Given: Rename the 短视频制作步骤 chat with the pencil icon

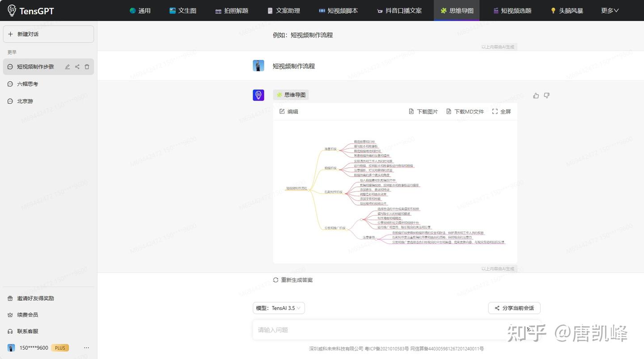Looking at the screenshot, I should click(68, 67).
